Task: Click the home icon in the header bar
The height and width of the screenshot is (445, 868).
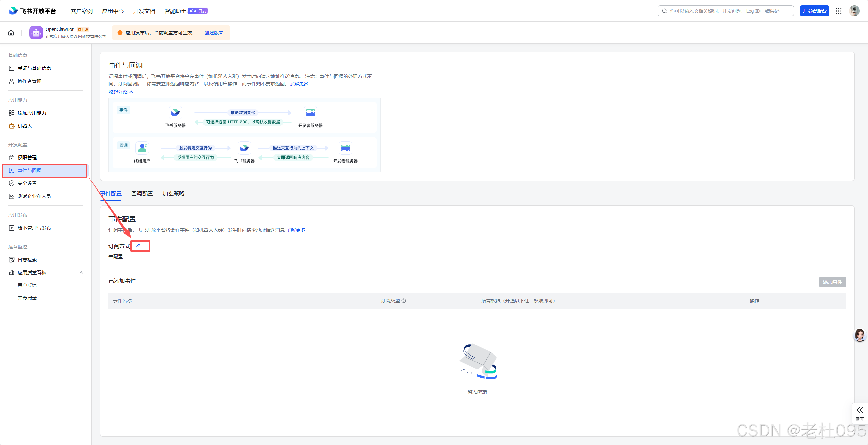Action: pyautogui.click(x=11, y=33)
